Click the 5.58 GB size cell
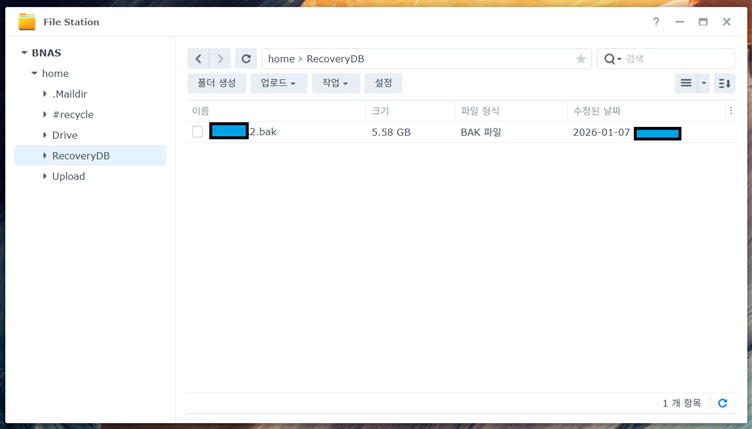 click(x=391, y=132)
